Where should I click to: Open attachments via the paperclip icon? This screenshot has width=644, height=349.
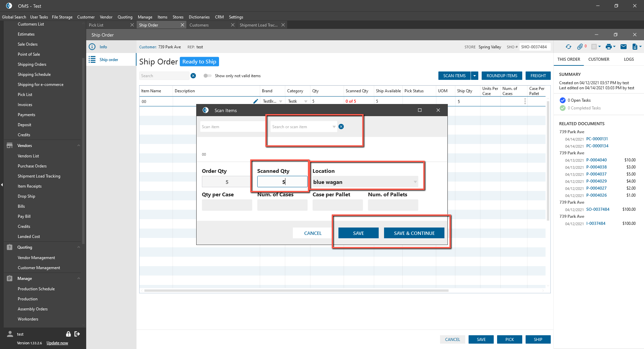(x=580, y=47)
